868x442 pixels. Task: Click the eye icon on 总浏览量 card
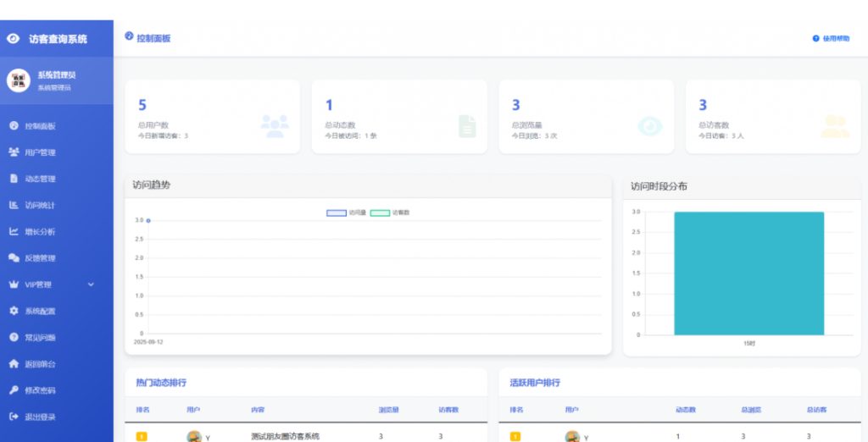pos(650,126)
